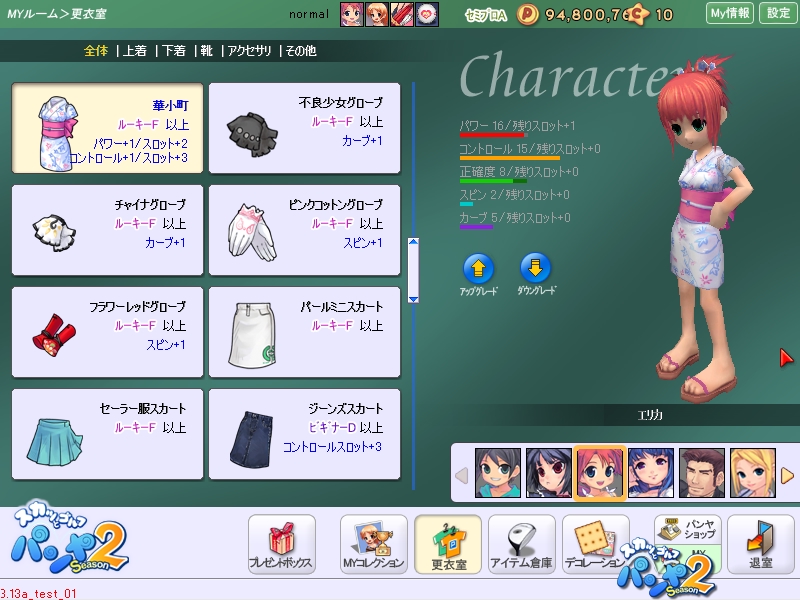Click the item list scroll up arrow
The width and height of the screenshot is (800, 600).
414,242
